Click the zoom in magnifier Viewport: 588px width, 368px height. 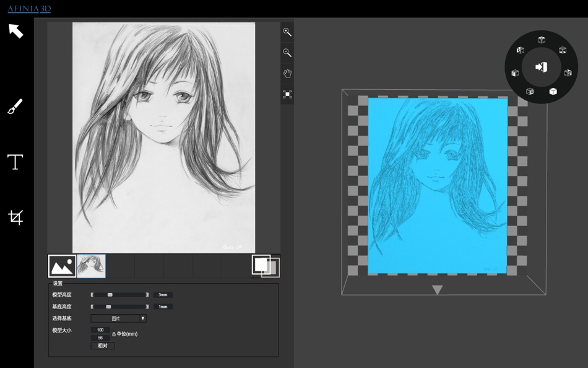point(287,32)
